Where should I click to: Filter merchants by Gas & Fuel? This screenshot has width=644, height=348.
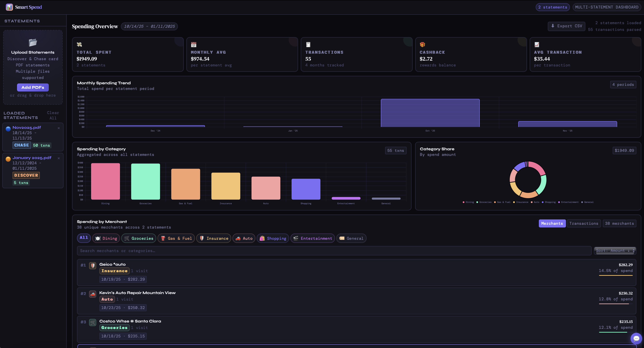[176, 238]
